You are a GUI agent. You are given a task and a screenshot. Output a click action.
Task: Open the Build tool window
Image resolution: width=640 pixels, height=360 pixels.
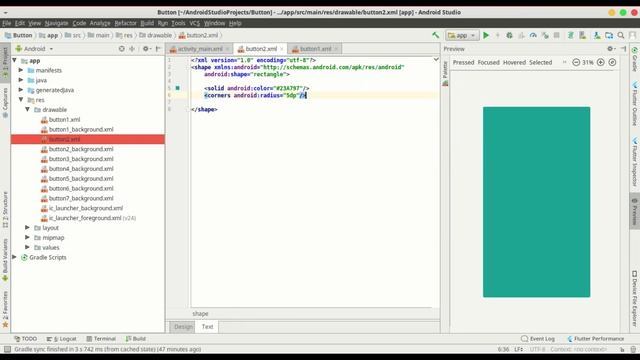[x=136, y=339]
